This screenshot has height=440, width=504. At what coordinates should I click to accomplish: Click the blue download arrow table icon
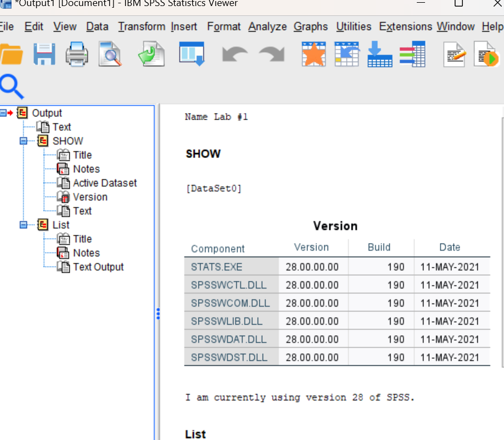[x=380, y=54]
